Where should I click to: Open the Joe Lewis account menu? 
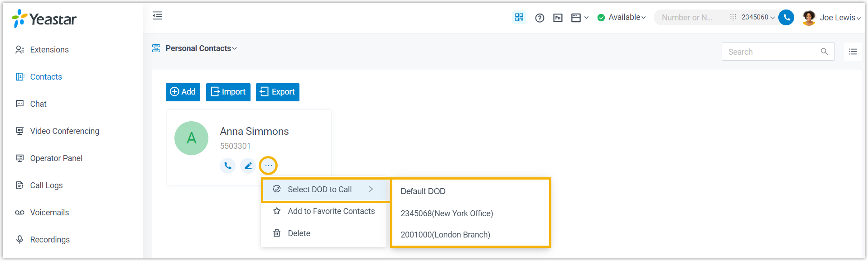(840, 18)
